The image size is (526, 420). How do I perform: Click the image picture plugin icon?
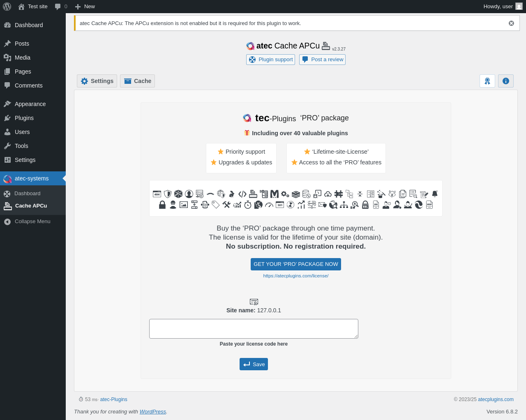[184, 205]
